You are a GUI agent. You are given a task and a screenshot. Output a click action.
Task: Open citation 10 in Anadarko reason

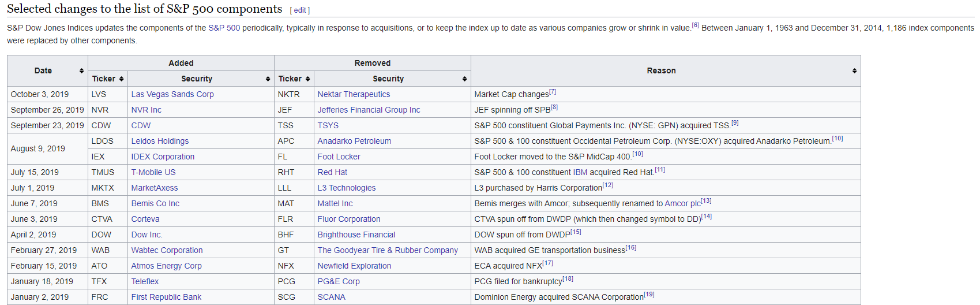tap(838, 139)
